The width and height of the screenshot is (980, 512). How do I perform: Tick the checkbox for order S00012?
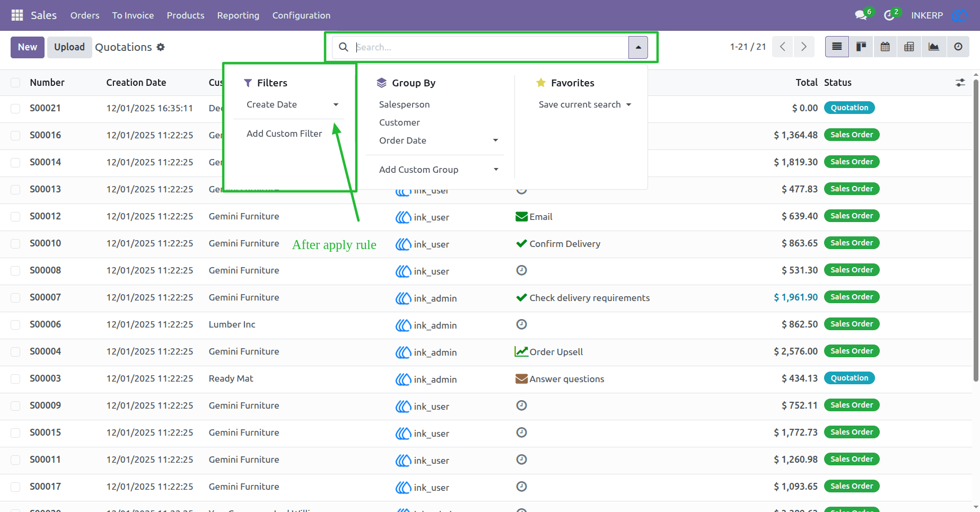tap(15, 217)
